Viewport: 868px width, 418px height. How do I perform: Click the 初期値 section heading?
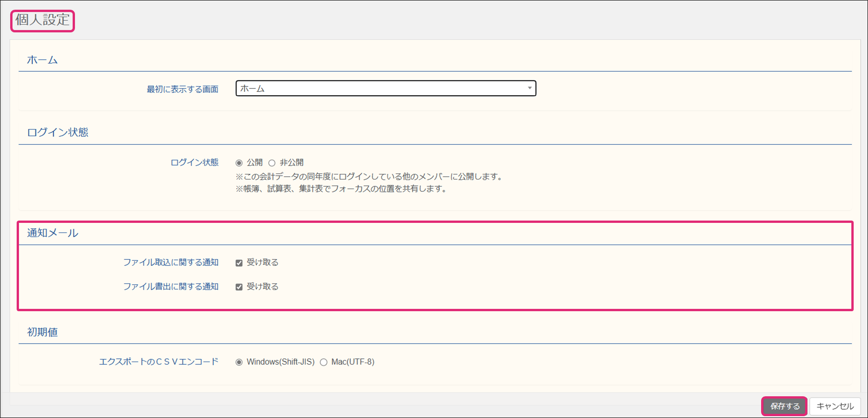point(42,332)
